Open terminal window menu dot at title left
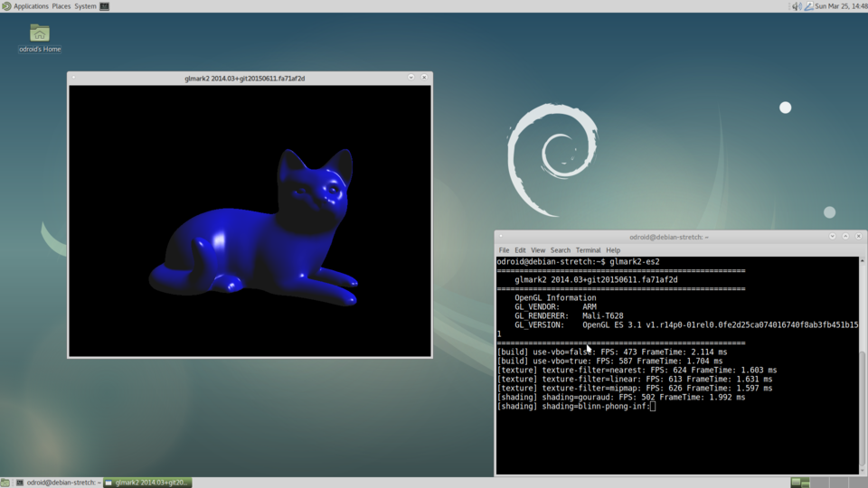Viewport: 868px width, 488px height. [501, 236]
